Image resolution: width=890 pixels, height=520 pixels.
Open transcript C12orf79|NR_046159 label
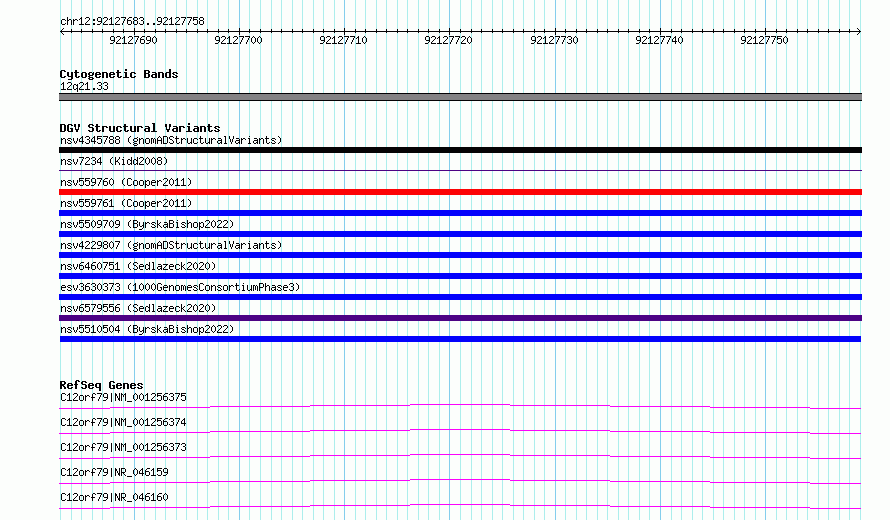click(x=114, y=472)
